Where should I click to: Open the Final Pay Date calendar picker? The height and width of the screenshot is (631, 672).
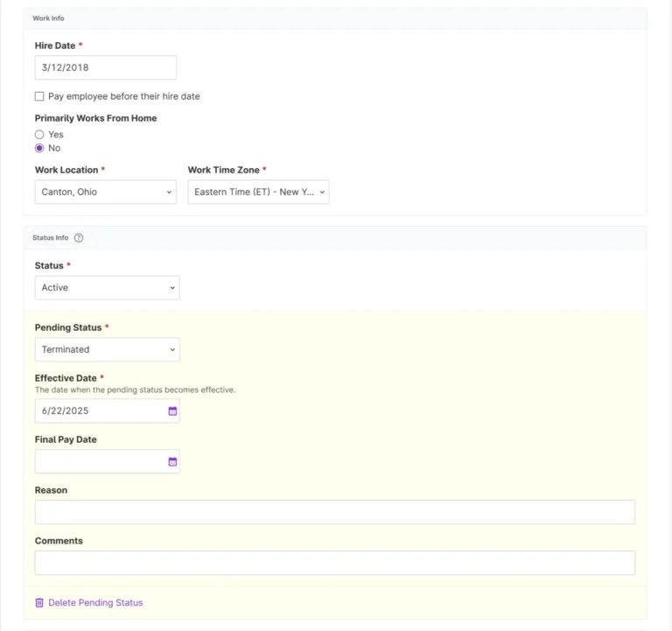172,462
